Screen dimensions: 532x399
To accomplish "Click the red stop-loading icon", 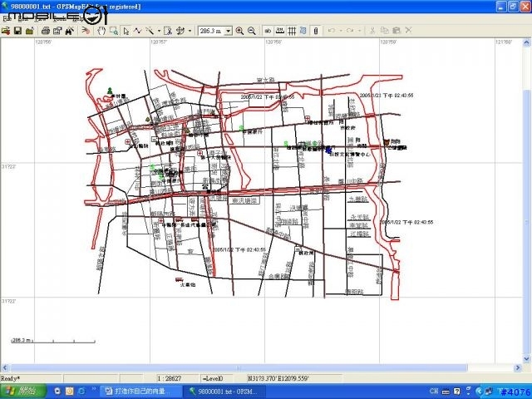I will tap(86, 31).
